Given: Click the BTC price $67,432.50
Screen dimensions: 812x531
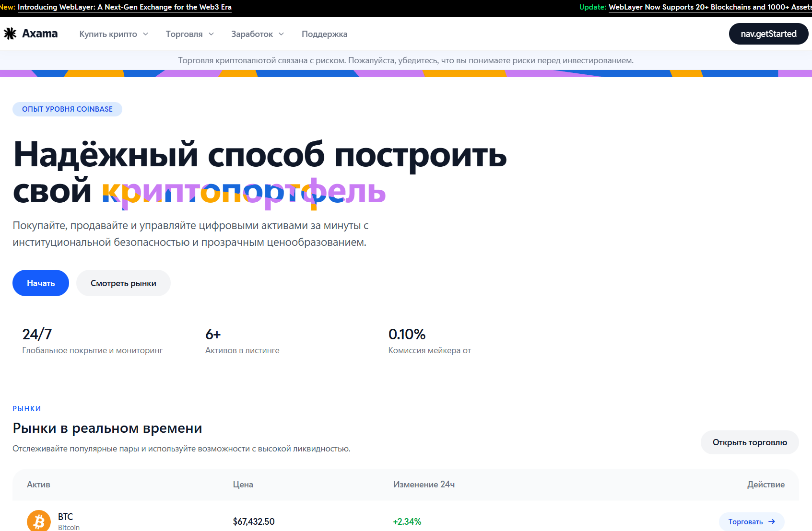Looking at the screenshot, I should tap(254, 521).
